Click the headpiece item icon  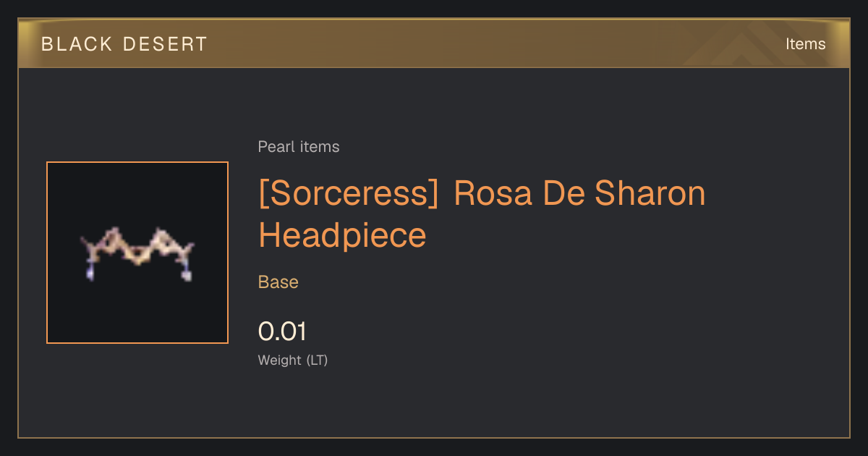(x=137, y=253)
